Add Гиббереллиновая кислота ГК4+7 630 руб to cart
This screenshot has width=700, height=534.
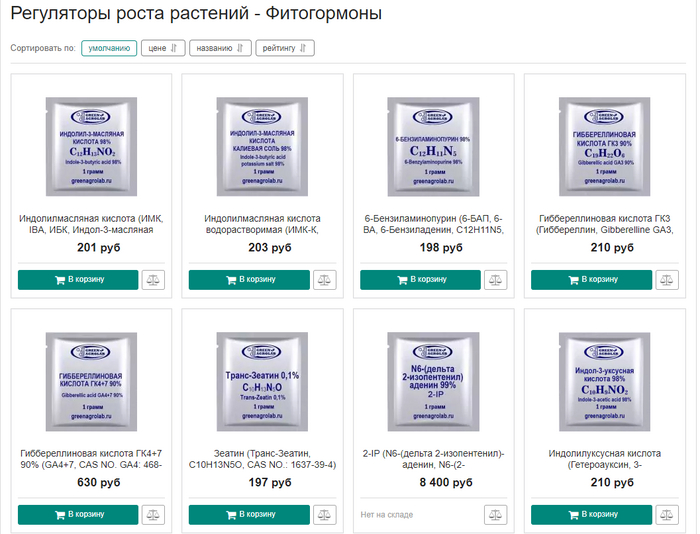pyautogui.click(x=77, y=515)
